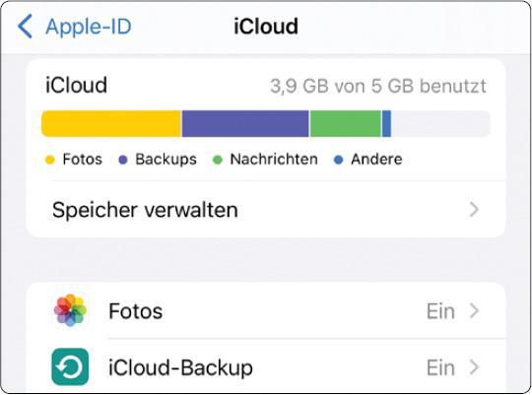This screenshot has width=532, height=395.
Task: Click the yellow Fotos storage segment
Action: (x=111, y=123)
